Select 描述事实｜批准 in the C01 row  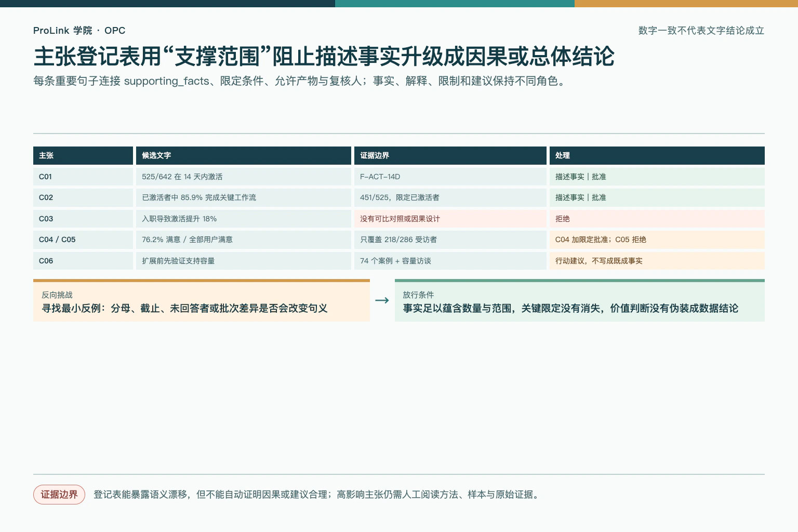coord(657,177)
